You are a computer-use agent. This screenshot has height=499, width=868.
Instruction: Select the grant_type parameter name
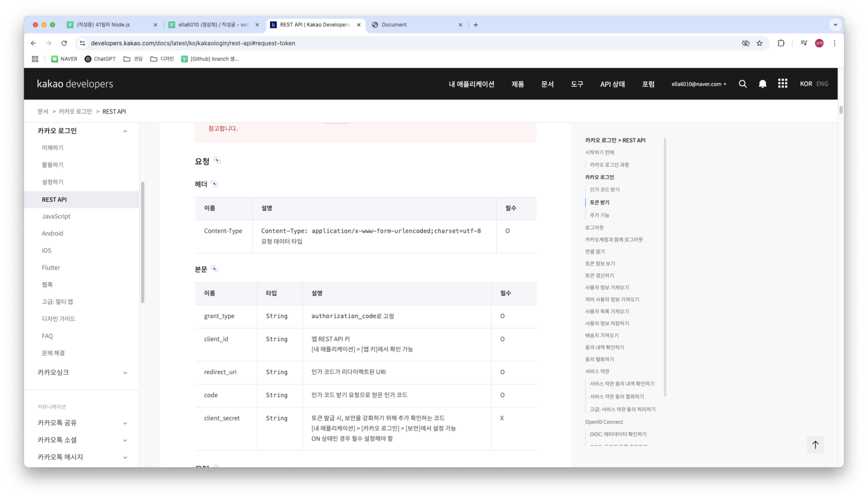[219, 316]
